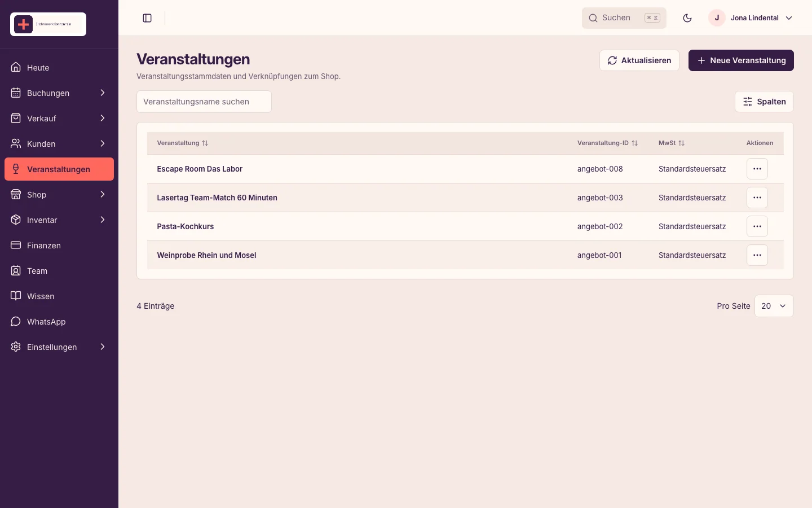The height and width of the screenshot is (508, 812).
Task: Open actions menu for Weinprobe Rhein und Mosel
Action: (757, 255)
